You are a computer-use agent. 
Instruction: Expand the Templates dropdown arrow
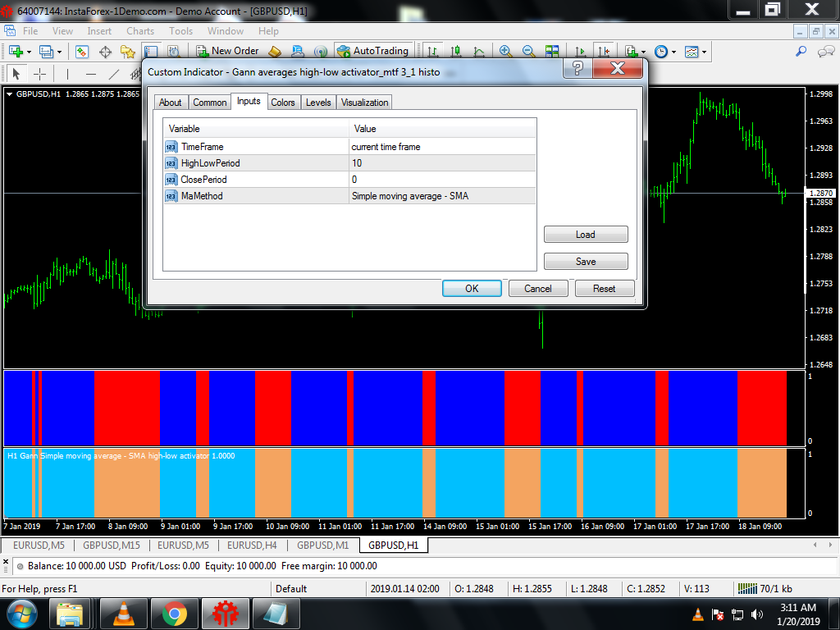tap(704, 52)
